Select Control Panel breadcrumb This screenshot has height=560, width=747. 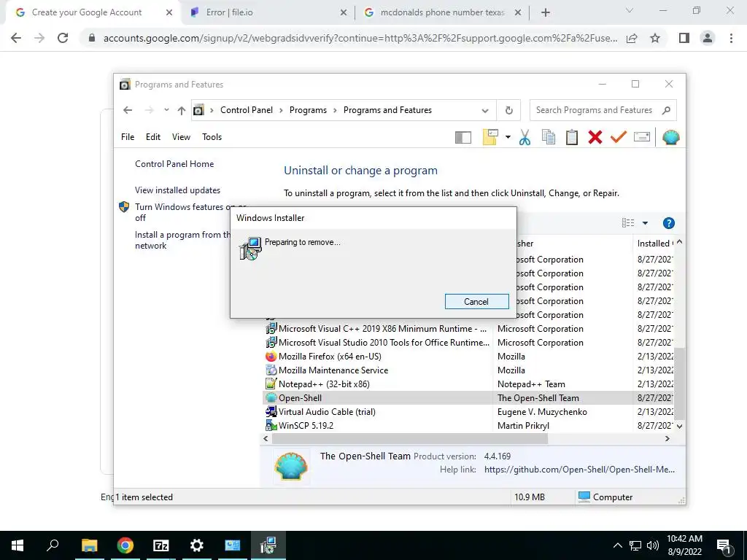tap(247, 110)
